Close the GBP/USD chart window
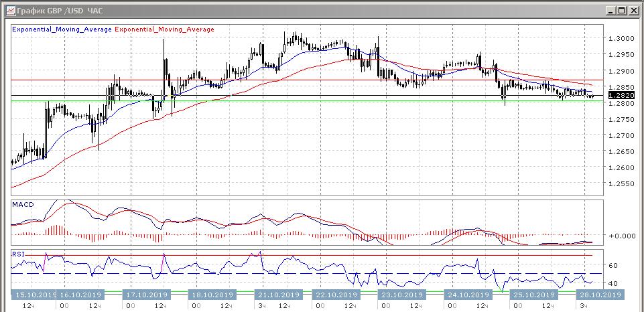Viewport: 644px width, 312px height. click(x=633, y=11)
